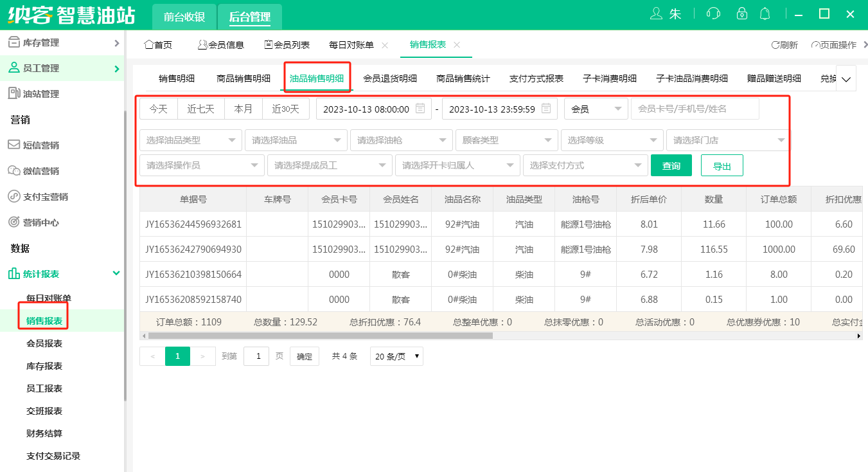This screenshot has width=868, height=472.
Task: Click the 导出 export button
Action: (x=722, y=165)
